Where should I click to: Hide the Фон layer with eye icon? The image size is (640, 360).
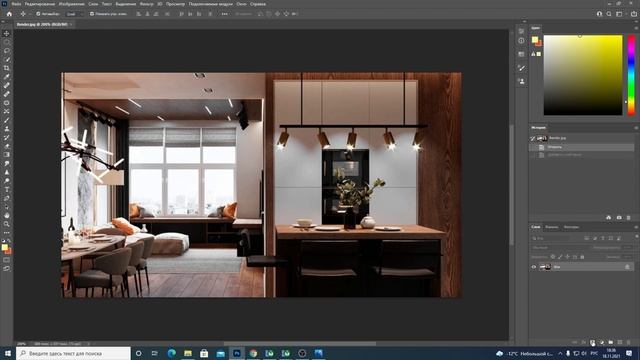(533, 267)
